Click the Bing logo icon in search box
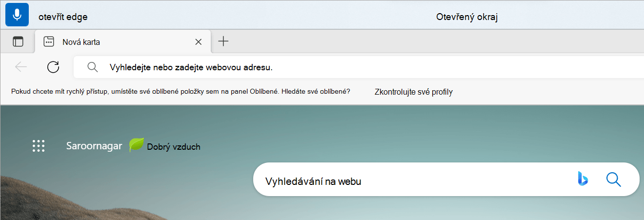 pyautogui.click(x=583, y=179)
